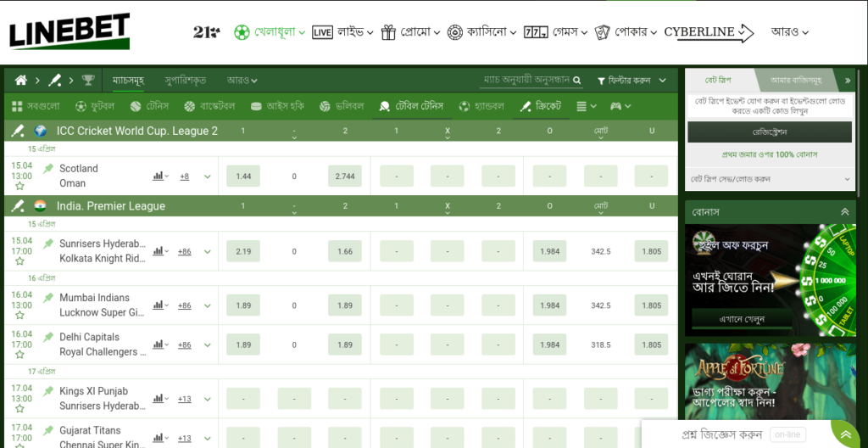The width and height of the screenshot is (868, 448).
Task: Expand বেট স্লিপ সেভ/লোড করুন section
Action: pos(770,179)
